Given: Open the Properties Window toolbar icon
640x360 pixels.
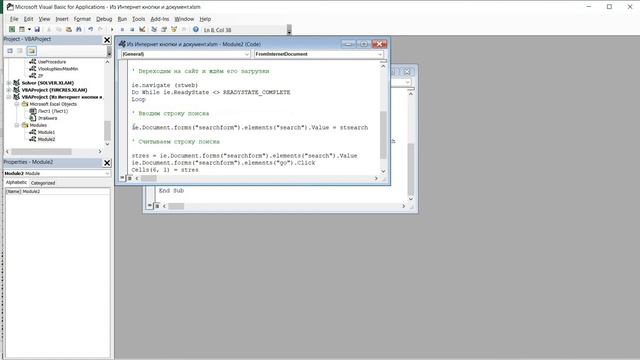Looking at the screenshot, I should coord(164,29).
